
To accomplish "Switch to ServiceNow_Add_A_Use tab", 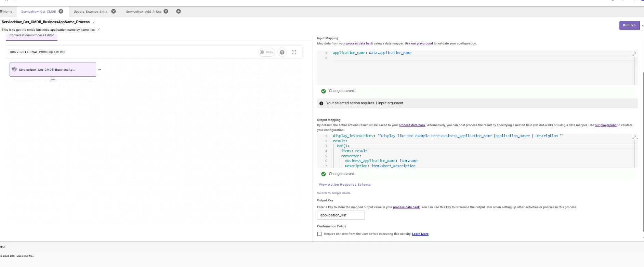I will pos(144,12).
